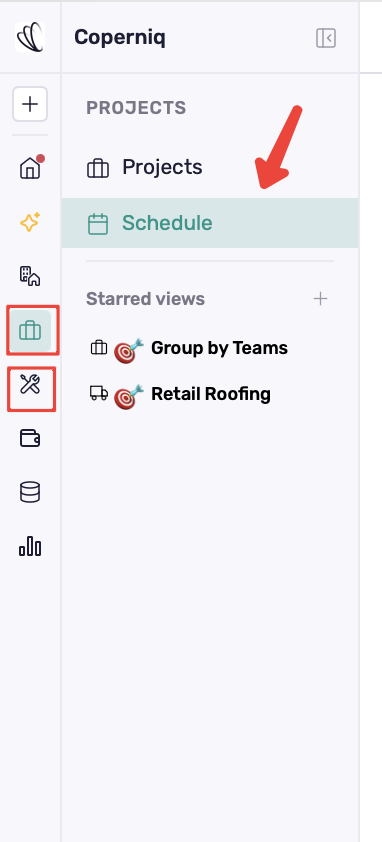Open the wallet finance icon

pyautogui.click(x=30, y=438)
